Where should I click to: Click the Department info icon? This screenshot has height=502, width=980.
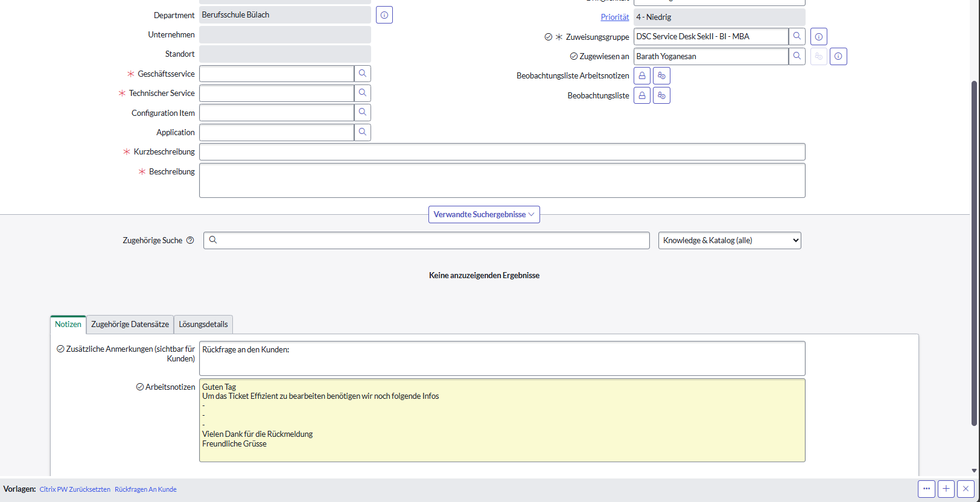click(384, 15)
